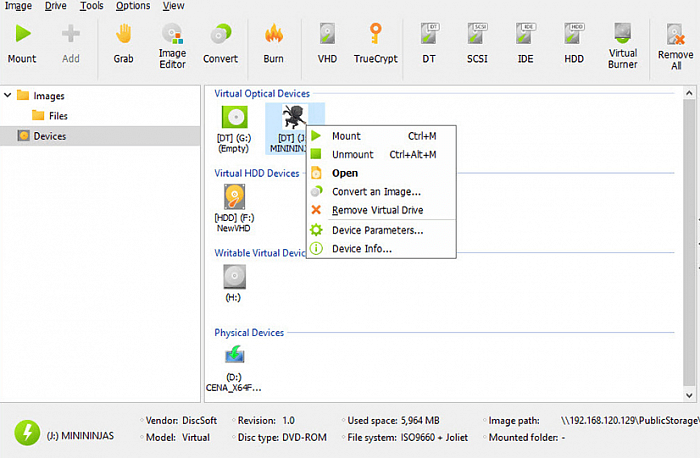Click the Used space 5,964 MB text
This screenshot has height=458, width=700.
(x=393, y=421)
